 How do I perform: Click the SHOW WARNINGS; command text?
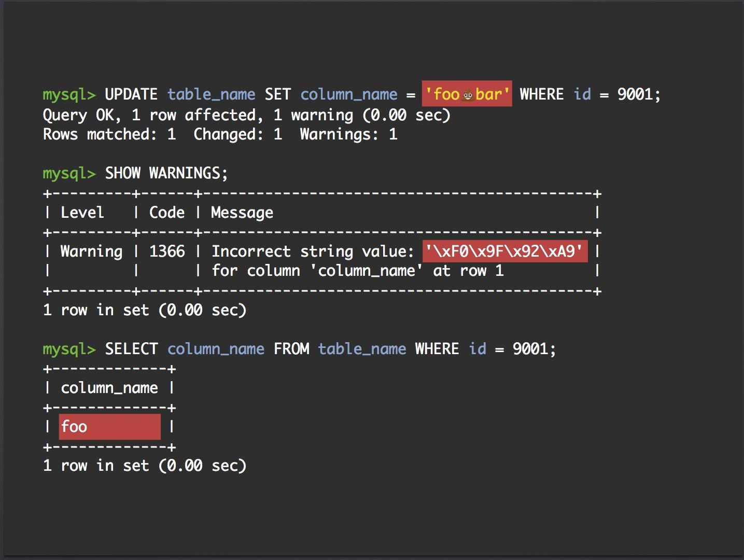tap(166, 173)
